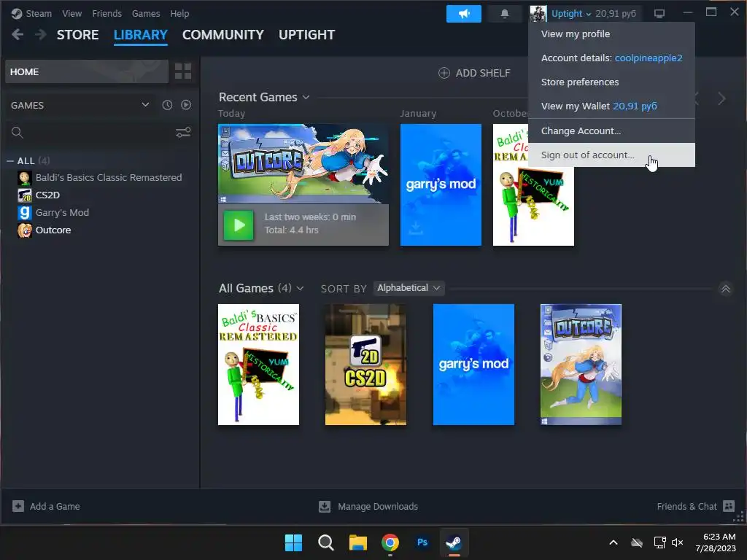
Task: Go to the STORE tab
Action: click(77, 35)
